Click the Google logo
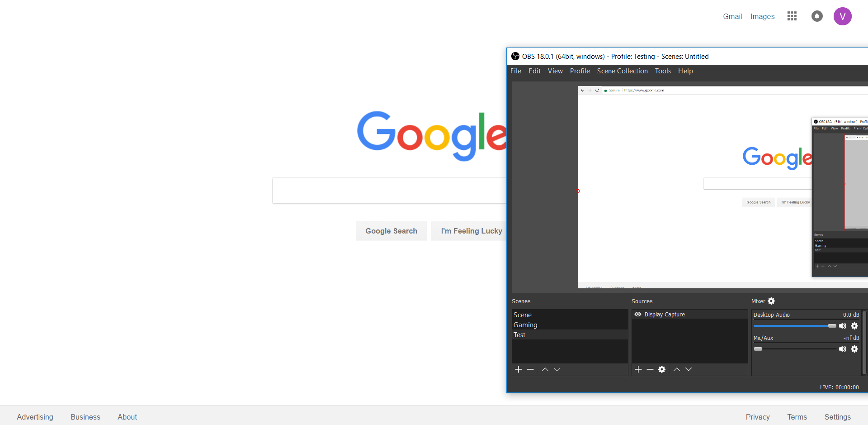Screen dimensions: 868x425 tap(432, 136)
